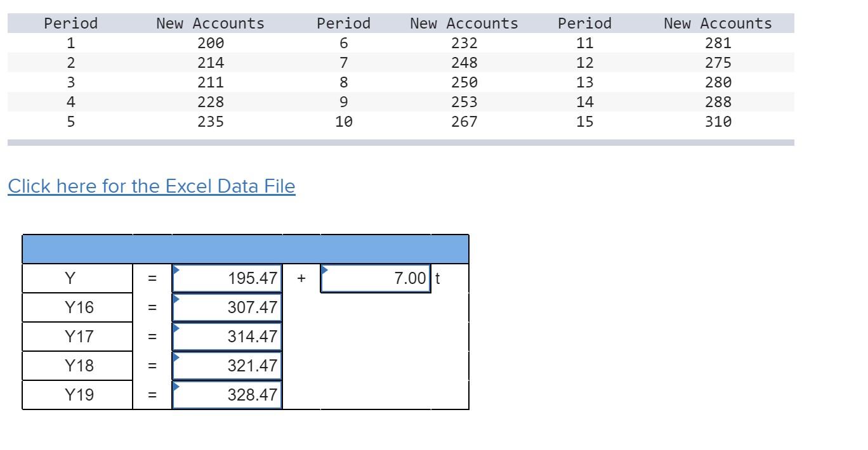Click the blue header row of answer table
This screenshot has width=868, height=450.
coord(246,249)
